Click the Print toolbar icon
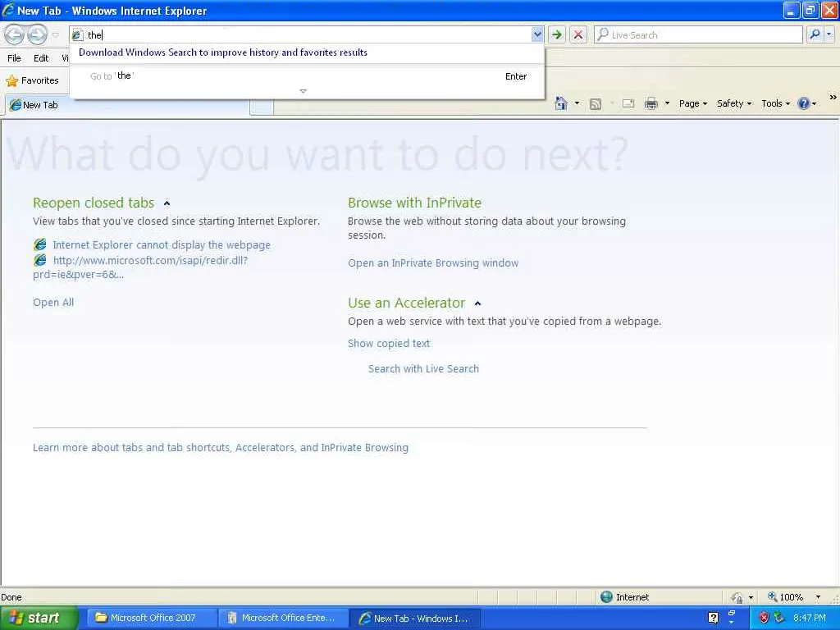The image size is (840, 630). point(651,103)
